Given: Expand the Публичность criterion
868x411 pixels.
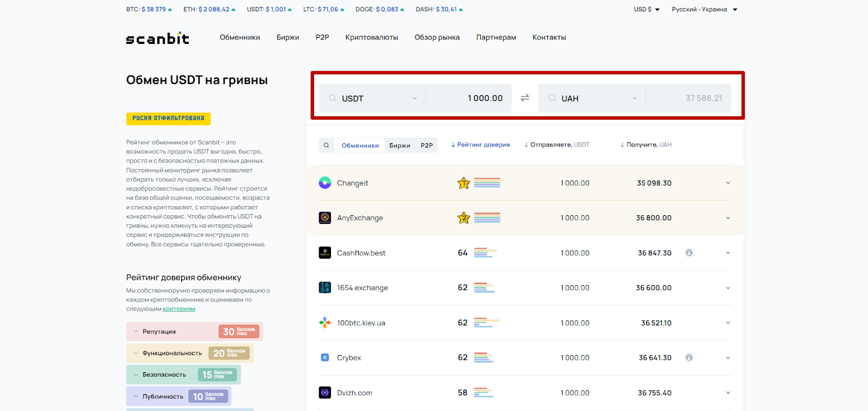Looking at the screenshot, I should point(178,396).
